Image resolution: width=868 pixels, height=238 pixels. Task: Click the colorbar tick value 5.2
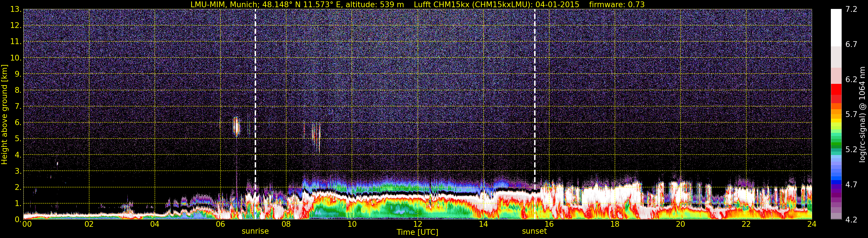point(851,149)
